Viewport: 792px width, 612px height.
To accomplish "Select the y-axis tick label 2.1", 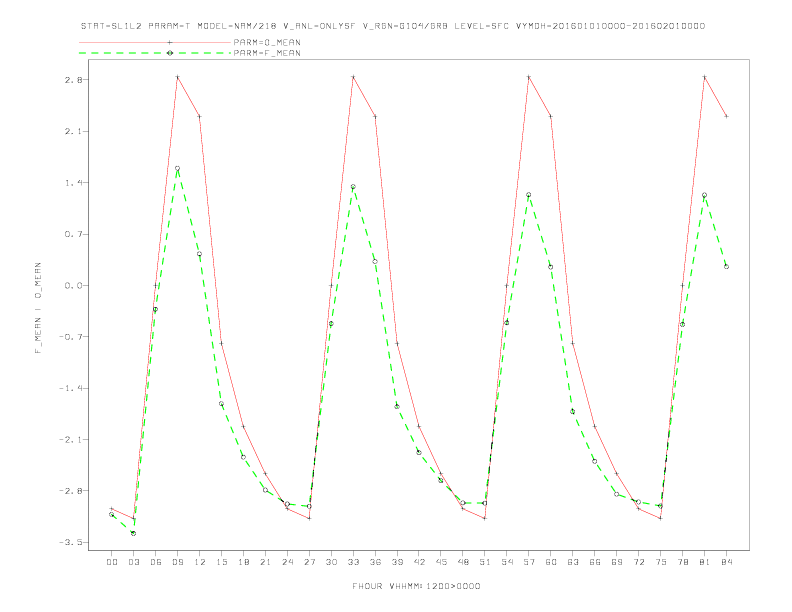I will (73, 131).
